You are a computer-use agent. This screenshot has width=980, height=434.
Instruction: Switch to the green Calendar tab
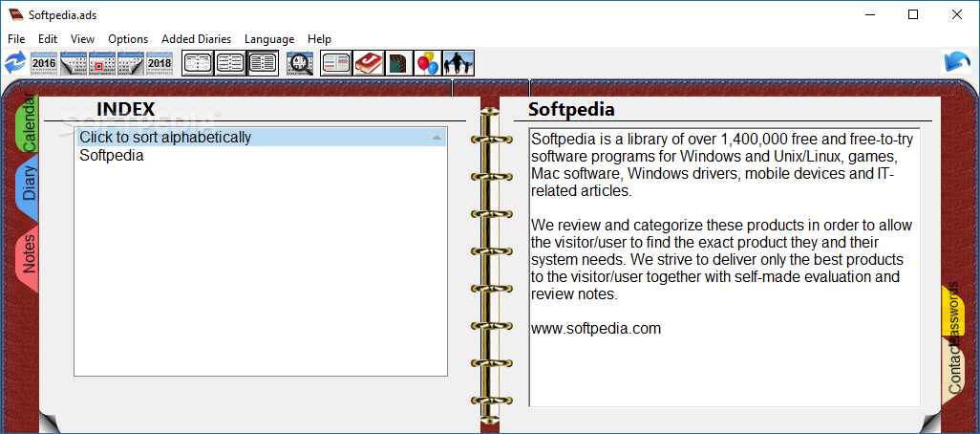(x=27, y=122)
